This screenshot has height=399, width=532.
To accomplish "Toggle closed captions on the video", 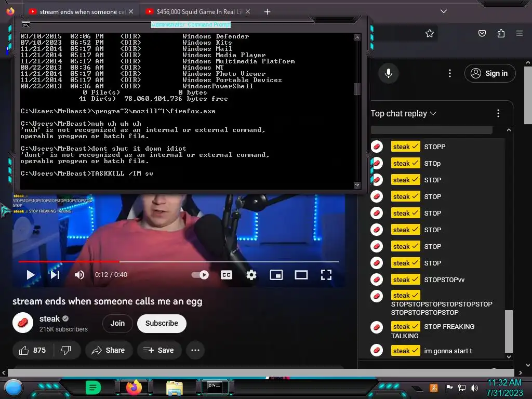I will click(x=227, y=275).
